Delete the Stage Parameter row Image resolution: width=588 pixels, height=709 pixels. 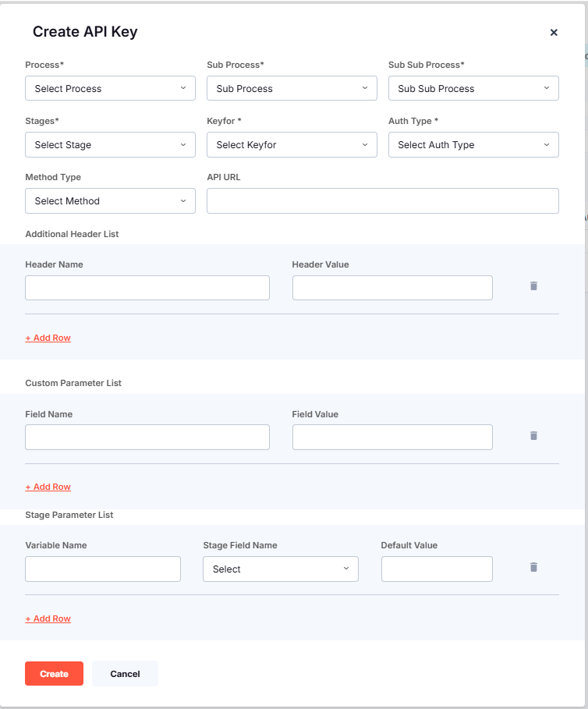point(533,567)
